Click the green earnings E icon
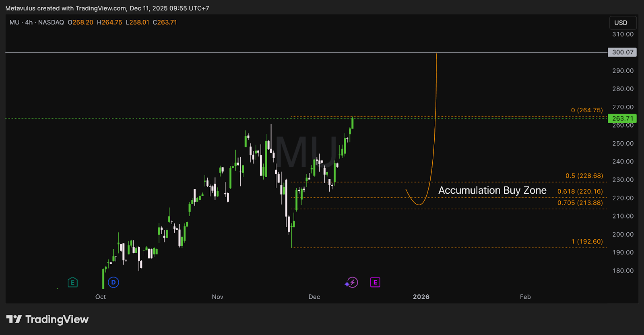 point(72,282)
